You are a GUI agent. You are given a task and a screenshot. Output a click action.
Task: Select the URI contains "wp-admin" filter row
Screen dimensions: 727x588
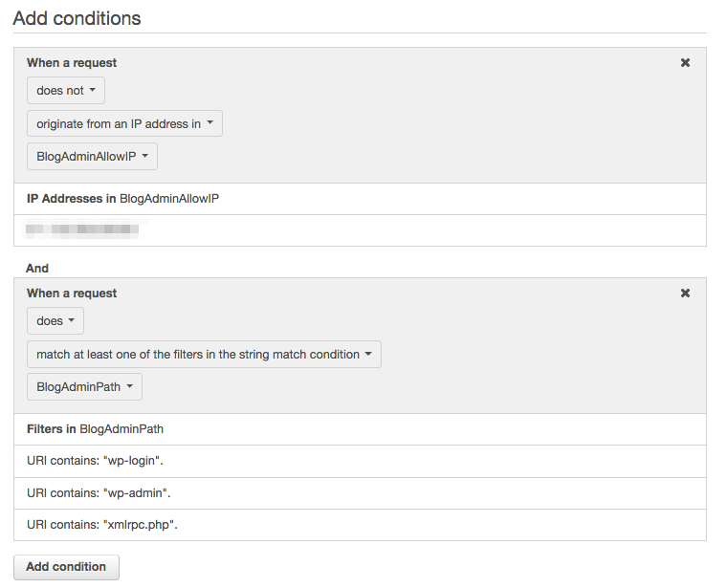click(360, 493)
